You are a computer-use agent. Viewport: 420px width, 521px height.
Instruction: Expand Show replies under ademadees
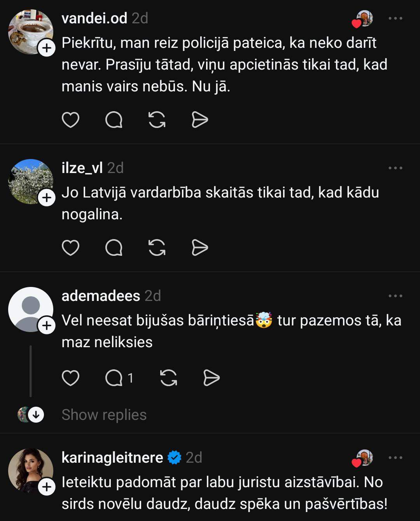pyautogui.click(x=104, y=415)
